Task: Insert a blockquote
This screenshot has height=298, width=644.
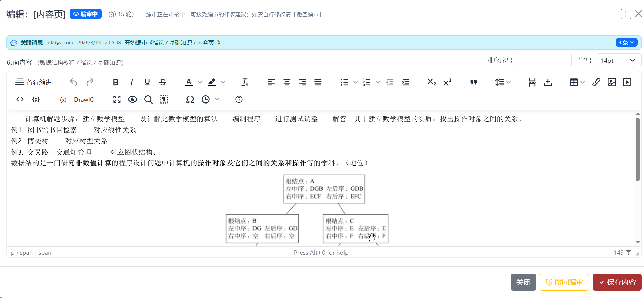Action: tap(473, 82)
